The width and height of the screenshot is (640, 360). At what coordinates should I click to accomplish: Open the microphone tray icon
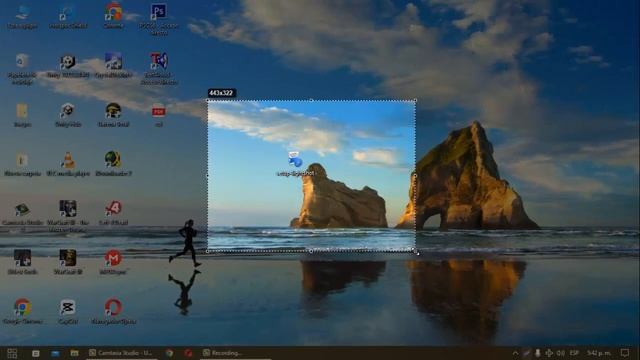tap(538, 353)
